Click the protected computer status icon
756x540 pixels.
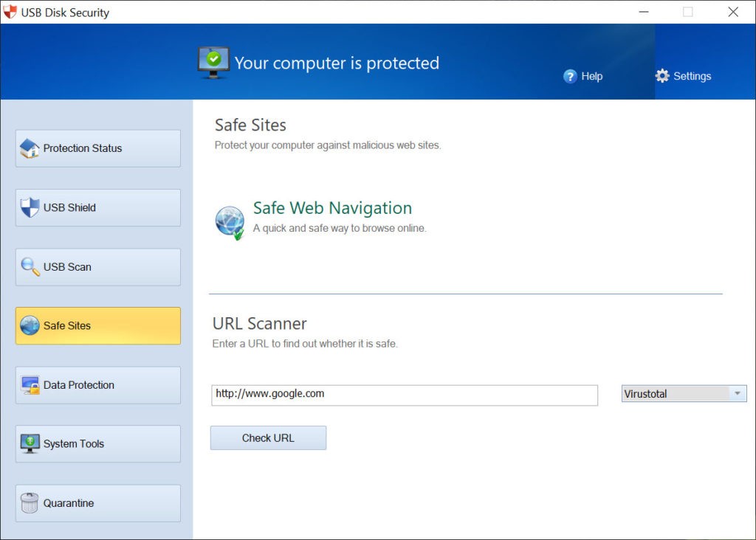click(213, 62)
